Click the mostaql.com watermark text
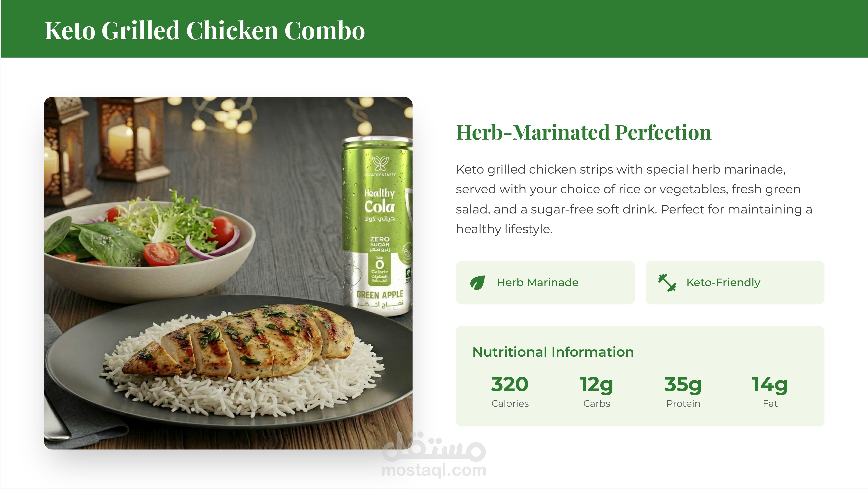 (434, 471)
